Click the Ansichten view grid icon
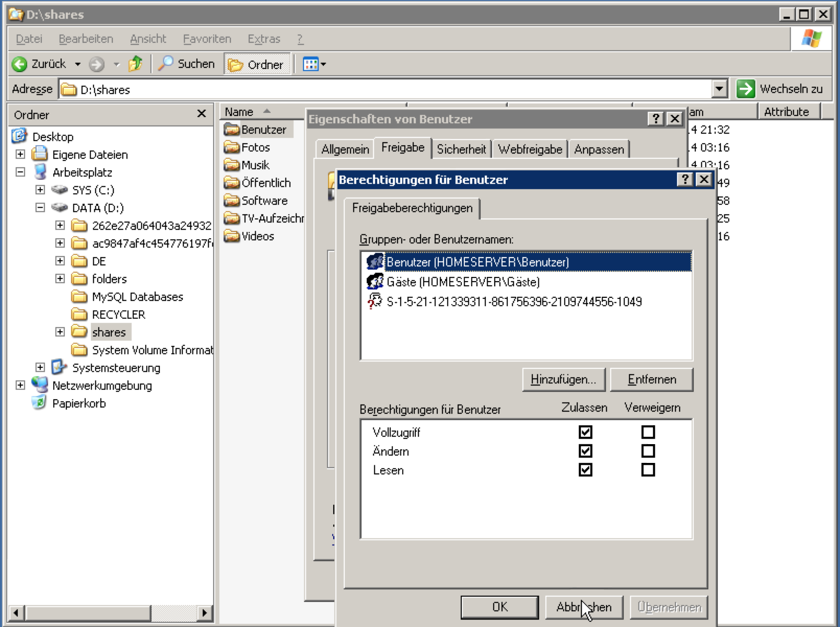Screen dimensions: 840x627 point(310,64)
